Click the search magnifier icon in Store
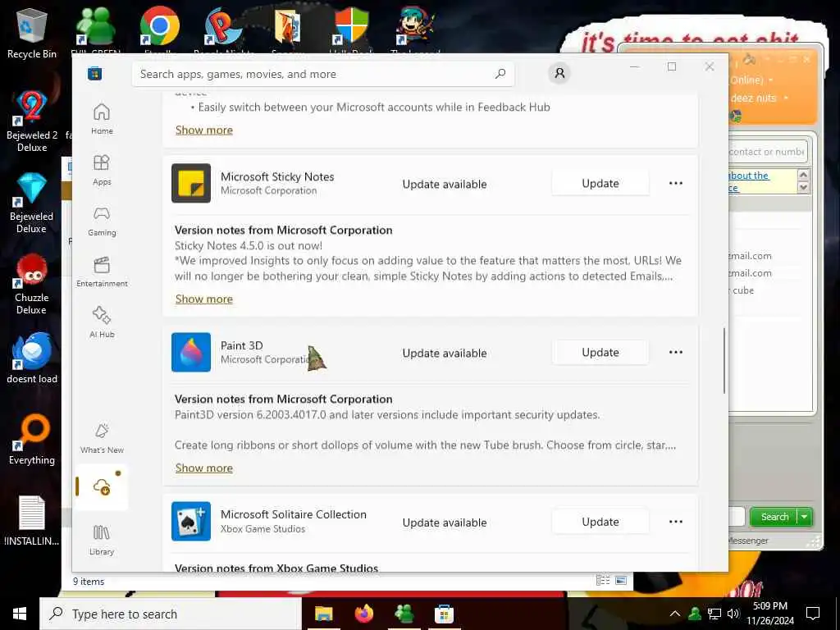This screenshot has width=840, height=630. (500, 74)
